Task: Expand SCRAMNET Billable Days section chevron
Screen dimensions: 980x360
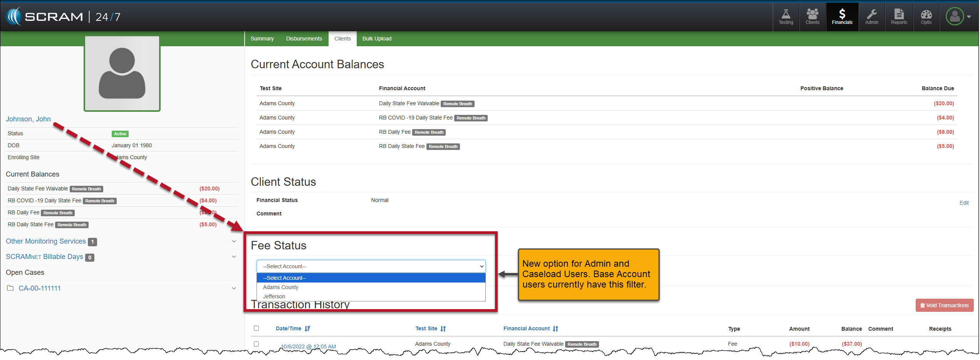Action: (x=234, y=257)
